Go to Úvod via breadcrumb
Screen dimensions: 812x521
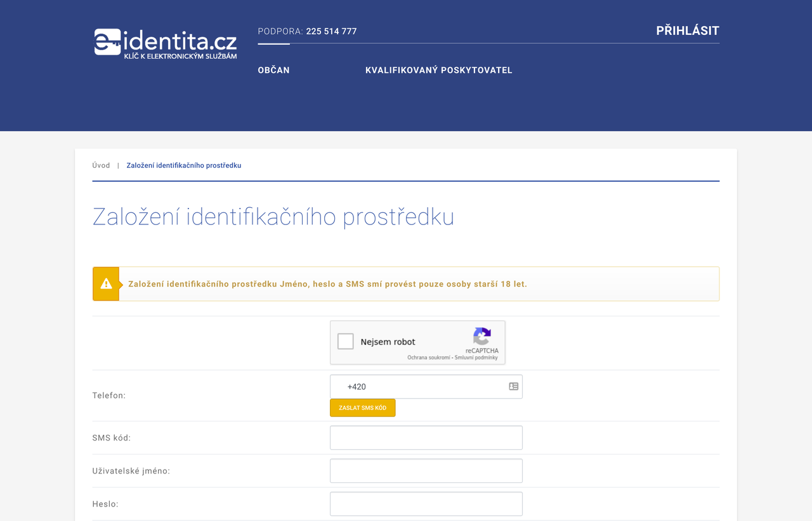[101, 165]
